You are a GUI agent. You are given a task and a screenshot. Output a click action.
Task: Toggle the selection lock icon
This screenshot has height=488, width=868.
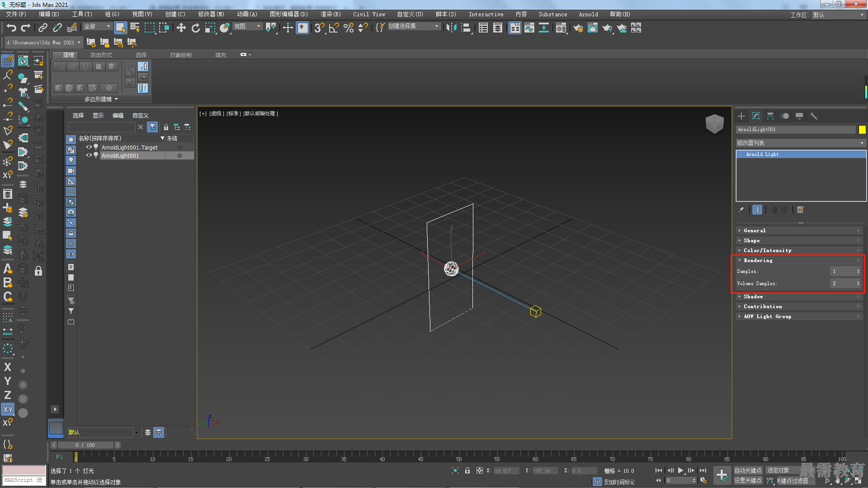[x=467, y=470]
